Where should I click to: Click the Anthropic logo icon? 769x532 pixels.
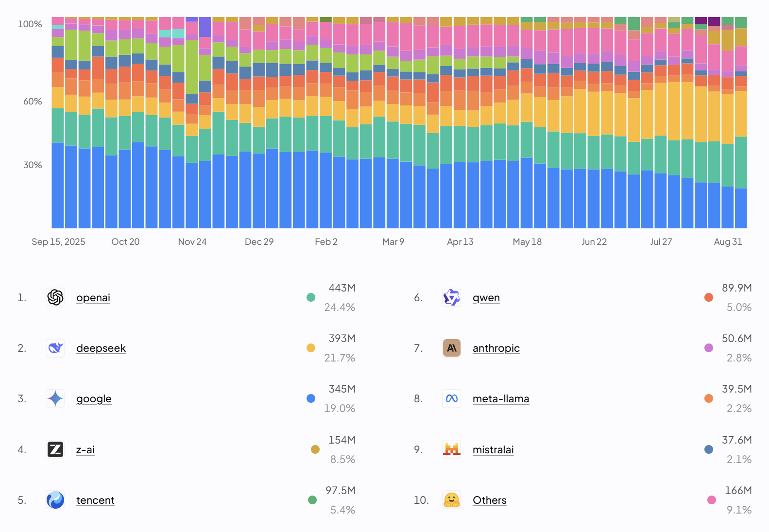(x=452, y=348)
